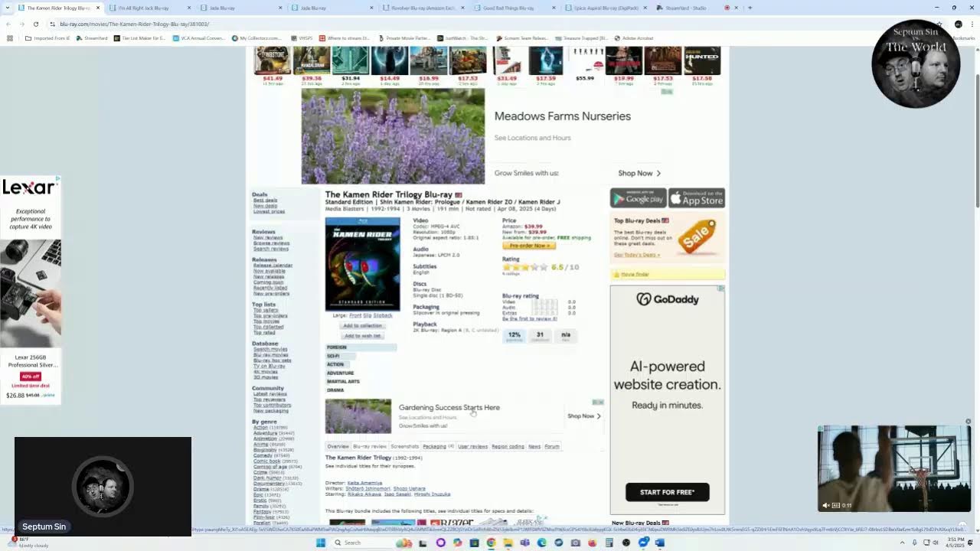980x551 pixels.
Task: Open the Chrome icon in the taskbar
Action: click(x=491, y=543)
